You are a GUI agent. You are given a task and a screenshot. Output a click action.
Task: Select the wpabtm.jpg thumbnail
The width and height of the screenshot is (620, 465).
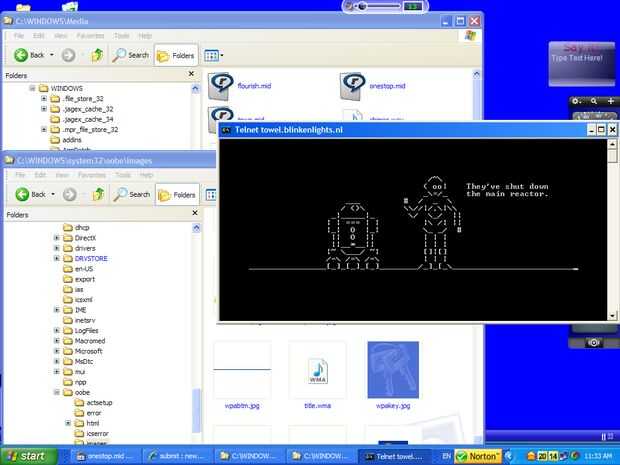pos(242,370)
